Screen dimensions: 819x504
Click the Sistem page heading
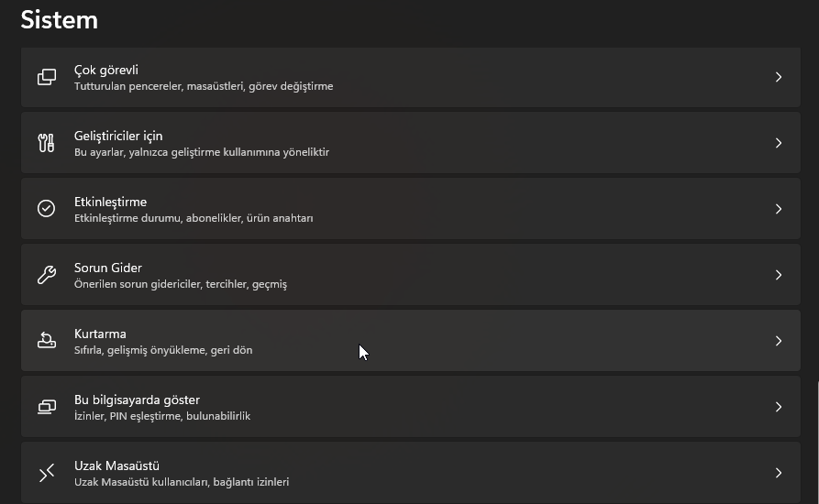point(59,20)
